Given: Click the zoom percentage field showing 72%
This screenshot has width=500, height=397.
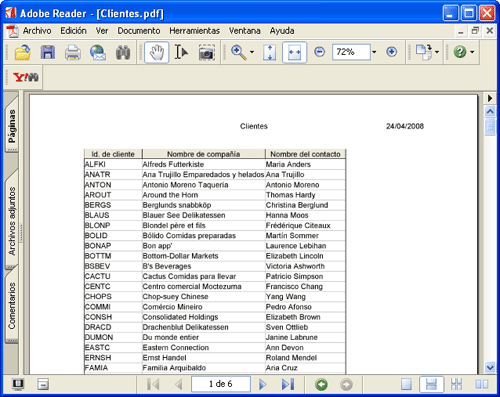Looking at the screenshot, I should (x=351, y=52).
